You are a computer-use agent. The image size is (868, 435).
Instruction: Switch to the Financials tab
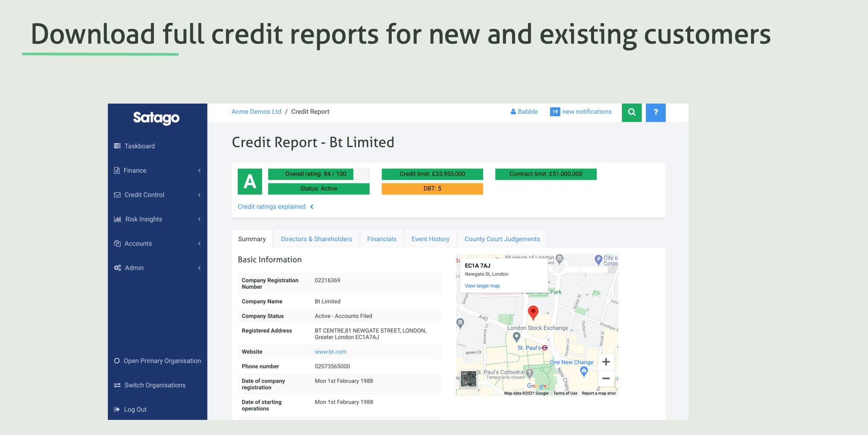pyautogui.click(x=382, y=239)
